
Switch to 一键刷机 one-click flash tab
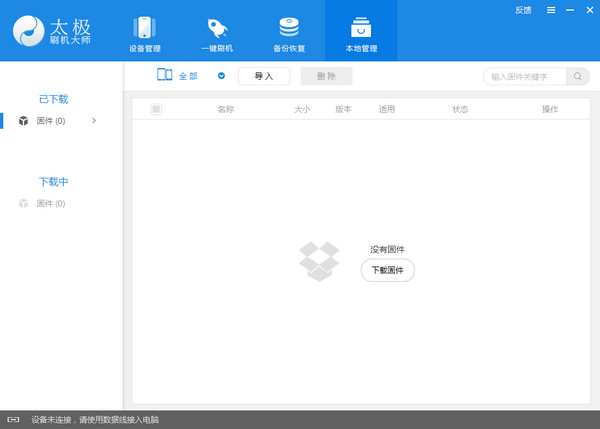coord(219,32)
